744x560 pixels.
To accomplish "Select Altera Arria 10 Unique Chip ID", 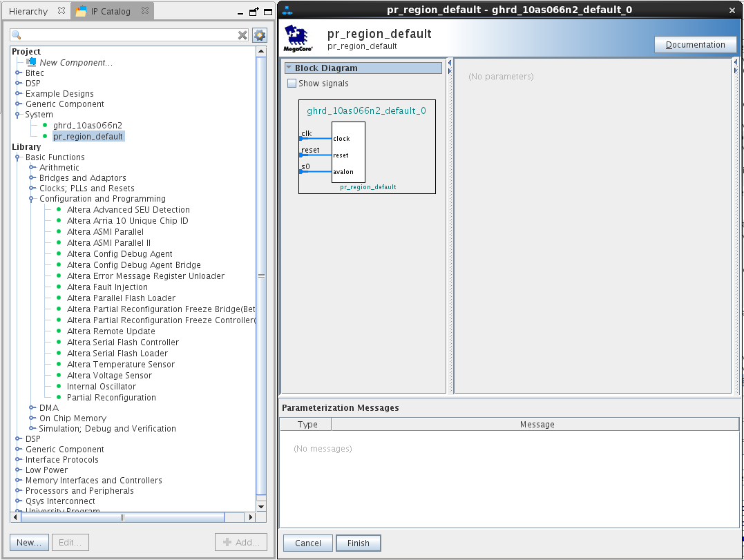I will point(128,220).
